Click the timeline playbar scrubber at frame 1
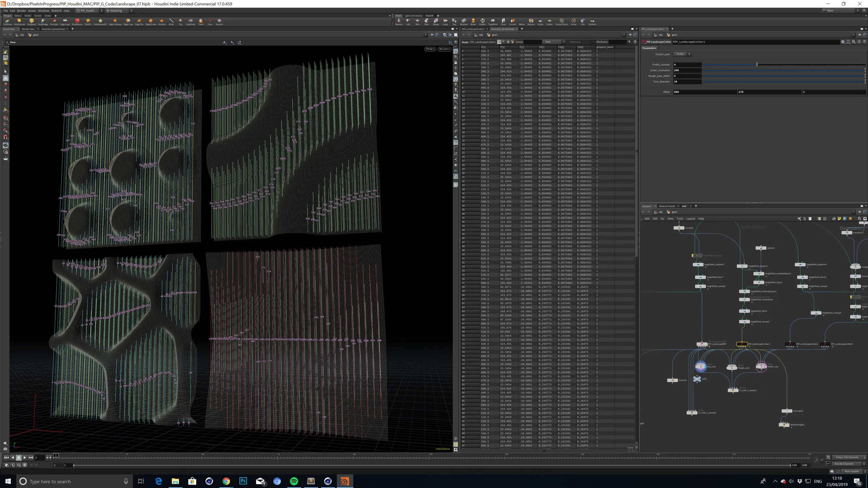This screenshot has width=868, height=488. click(56, 455)
